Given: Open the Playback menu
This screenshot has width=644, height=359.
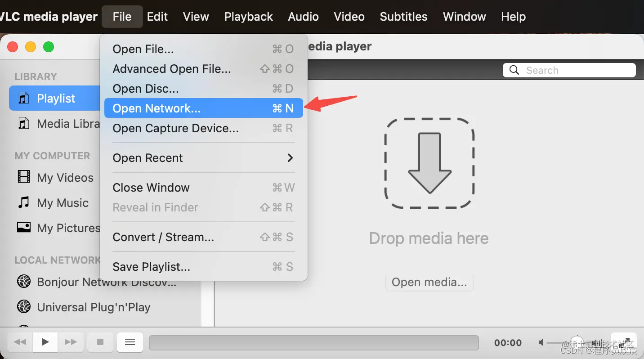Looking at the screenshot, I should pyautogui.click(x=248, y=17).
